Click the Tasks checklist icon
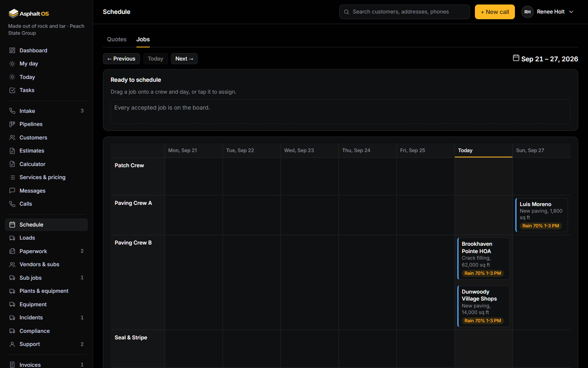 tap(12, 90)
